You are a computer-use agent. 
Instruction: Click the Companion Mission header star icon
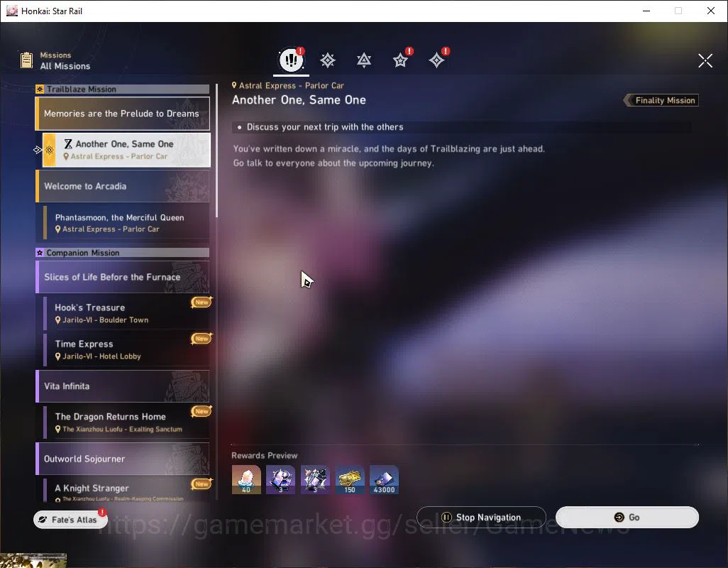[40, 253]
